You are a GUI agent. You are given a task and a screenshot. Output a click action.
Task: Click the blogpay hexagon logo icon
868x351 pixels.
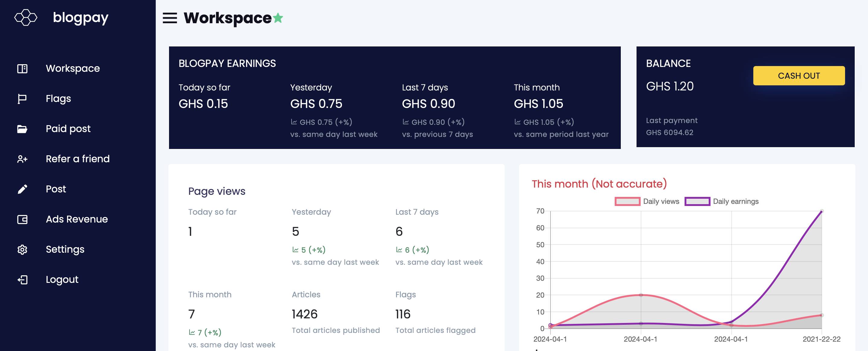26,17
